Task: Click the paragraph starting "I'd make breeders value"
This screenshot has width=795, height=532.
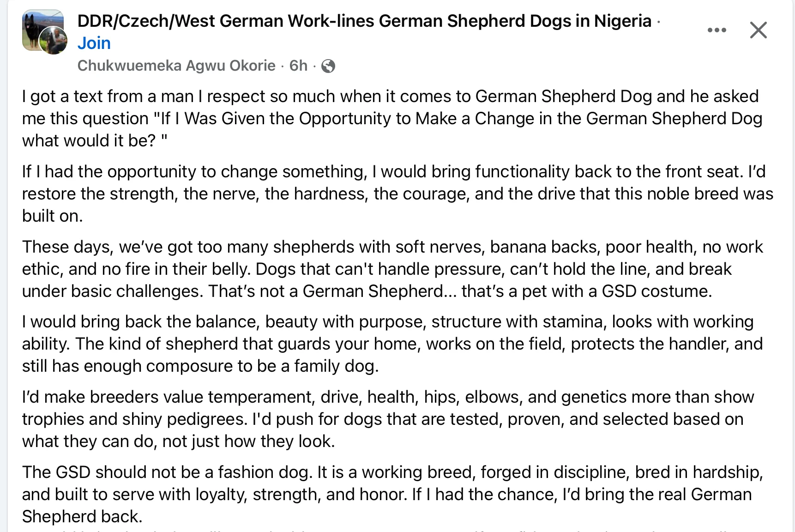Action: point(388,419)
